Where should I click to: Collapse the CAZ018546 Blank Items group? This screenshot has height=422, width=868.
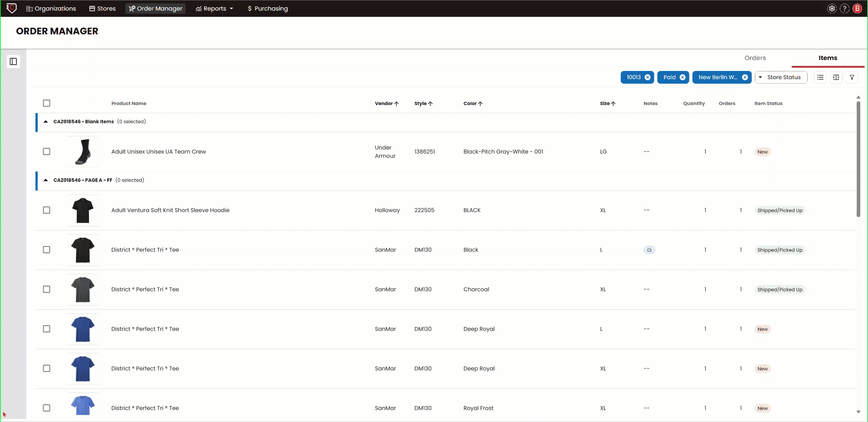[45, 122]
